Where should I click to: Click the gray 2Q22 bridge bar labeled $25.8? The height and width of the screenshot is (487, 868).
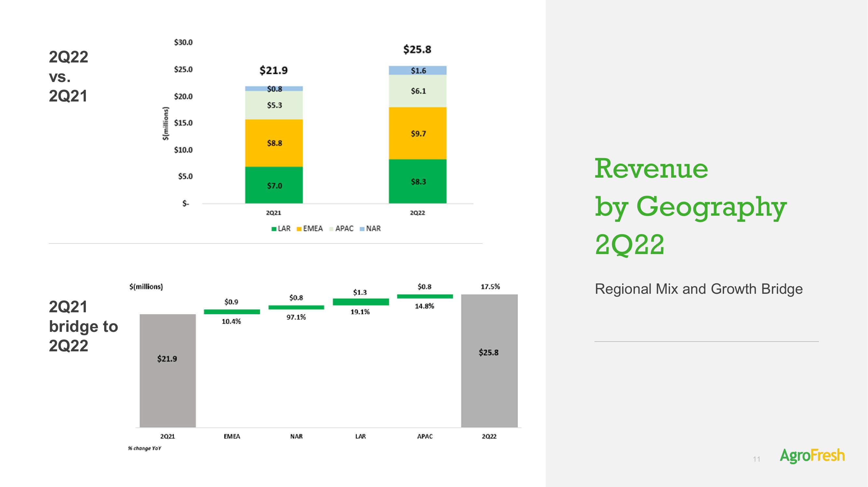(x=489, y=361)
